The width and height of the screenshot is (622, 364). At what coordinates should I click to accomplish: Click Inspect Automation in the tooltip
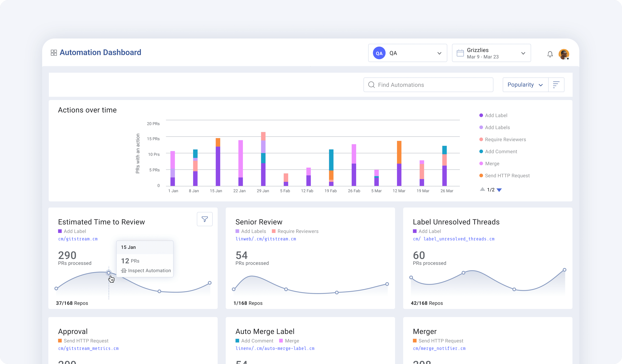pyautogui.click(x=146, y=271)
